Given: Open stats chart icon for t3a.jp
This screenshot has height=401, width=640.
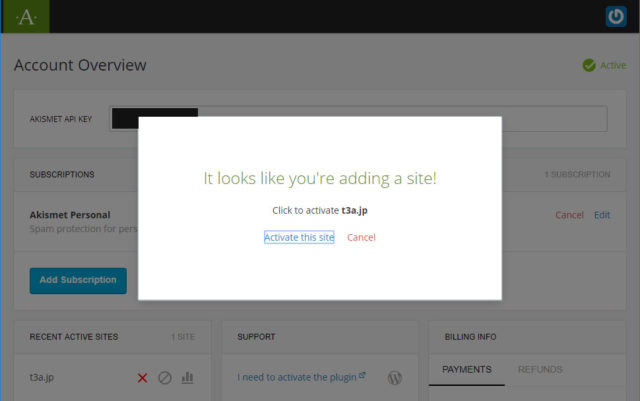Looking at the screenshot, I should 187,378.
